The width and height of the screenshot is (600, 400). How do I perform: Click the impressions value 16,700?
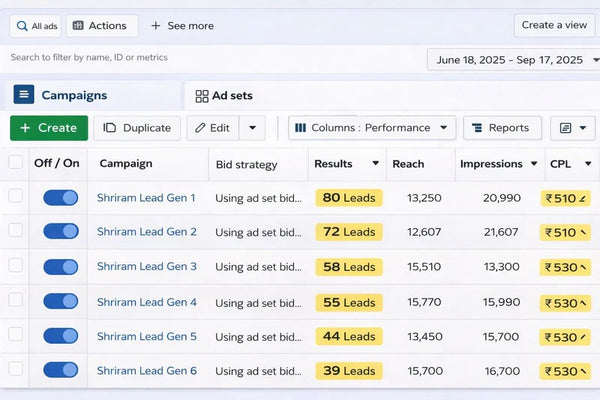coord(502,371)
